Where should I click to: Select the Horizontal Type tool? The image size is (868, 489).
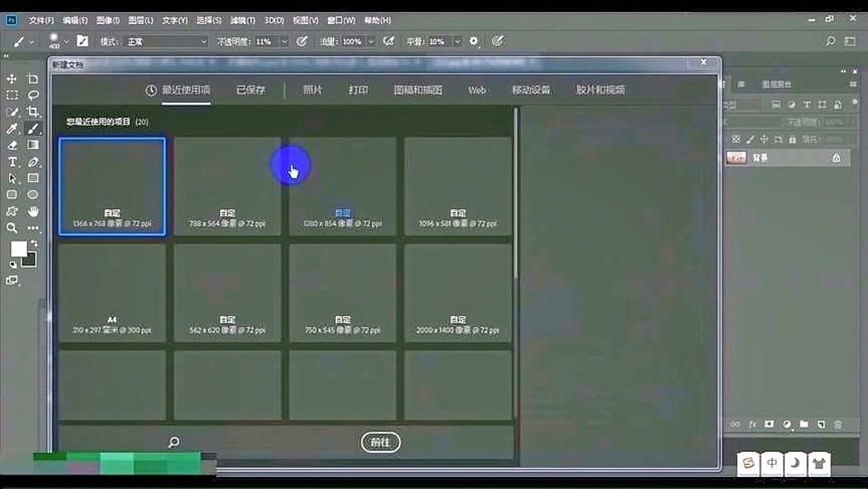11,161
